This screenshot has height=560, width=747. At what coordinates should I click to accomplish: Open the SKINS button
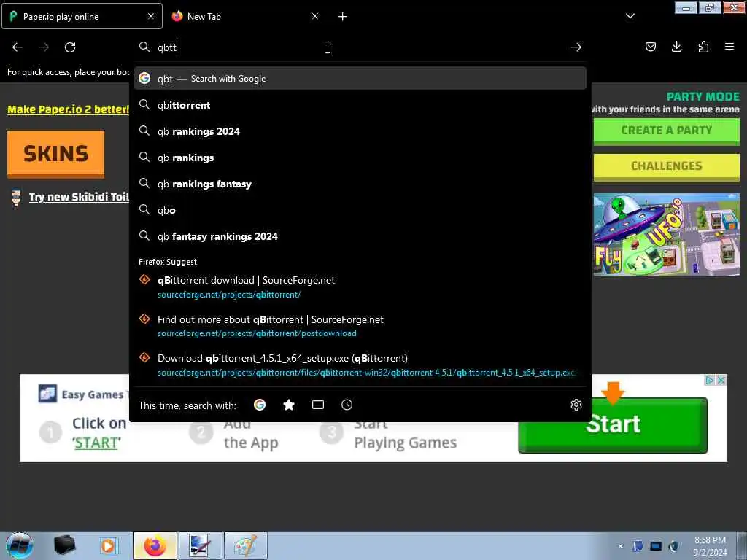pyautogui.click(x=55, y=153)
